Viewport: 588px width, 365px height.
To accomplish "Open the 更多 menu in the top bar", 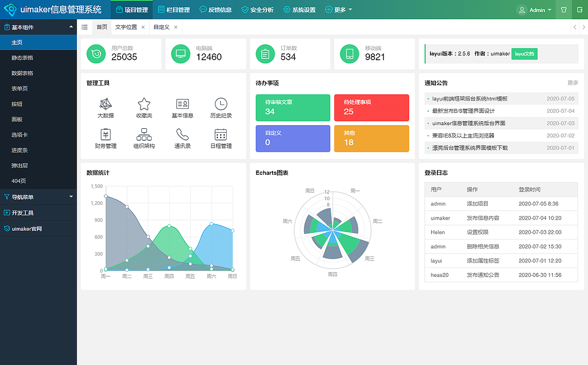I will (339, 9).
